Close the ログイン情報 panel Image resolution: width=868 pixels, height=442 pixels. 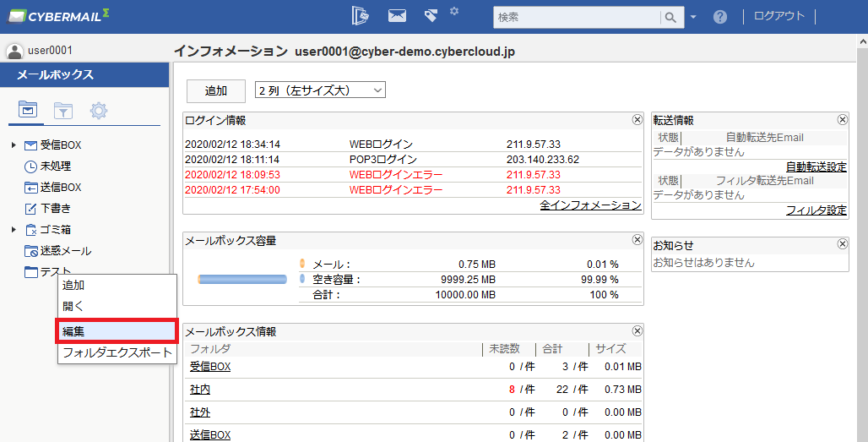[x=637, y=120]
